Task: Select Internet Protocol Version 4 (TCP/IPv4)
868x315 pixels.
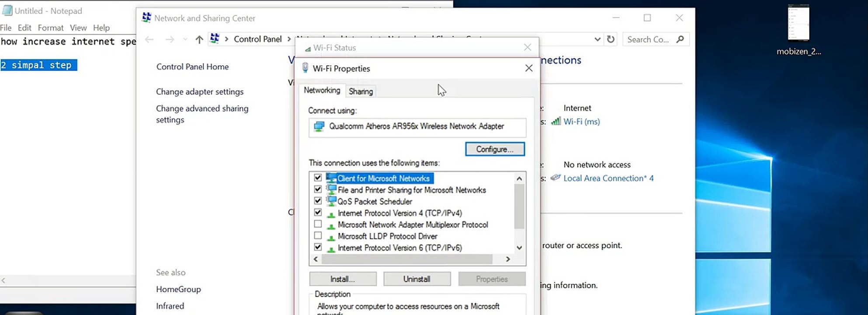Action: (399, 213)
